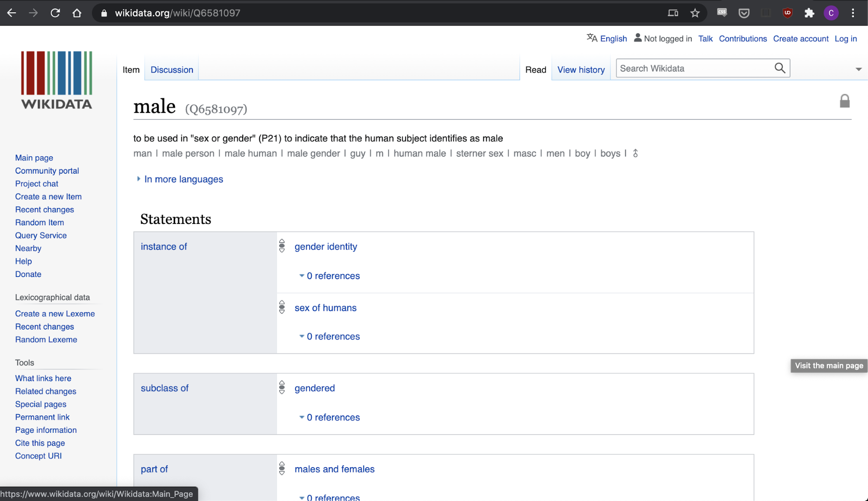This screenshot has height=501, width=868.
Task: Click the Create account link
Action: pyautogui.click(x=800, y=39)
